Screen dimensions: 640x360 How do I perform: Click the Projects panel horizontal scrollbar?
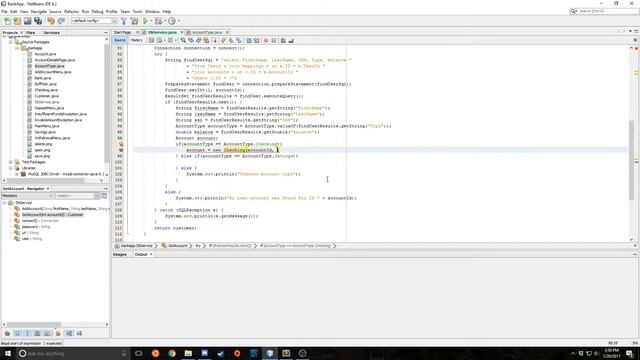click(45, 180)
